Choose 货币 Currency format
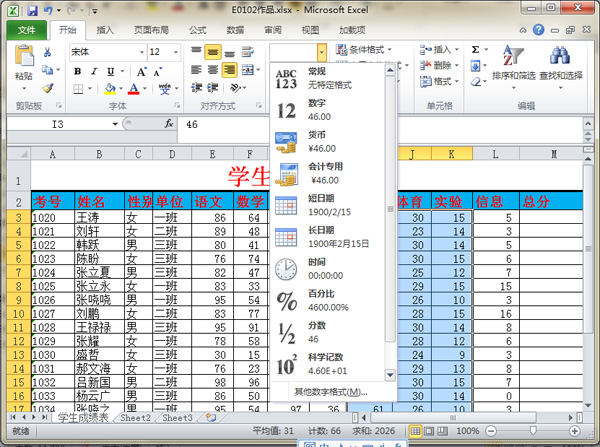Viewport: 600px width, 447px height. pos(328,142)
